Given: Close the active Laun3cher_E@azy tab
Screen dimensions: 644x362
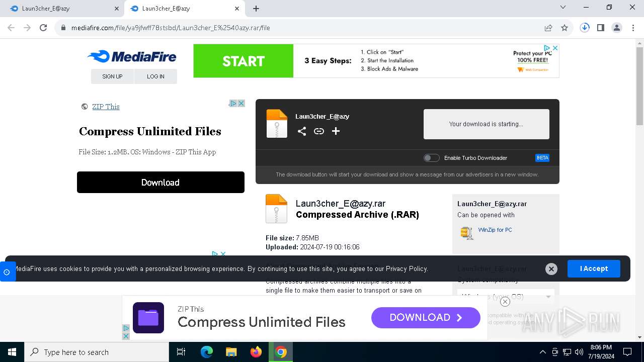Looking at the screenshot, I should pyautogui.click(x=237, y=9).
